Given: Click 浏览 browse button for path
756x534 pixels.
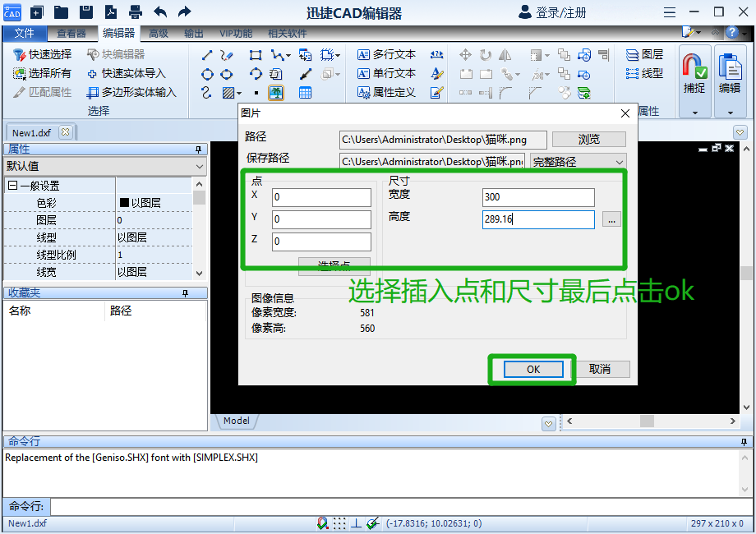Looking at the screenshot, I should pos(588,140).
